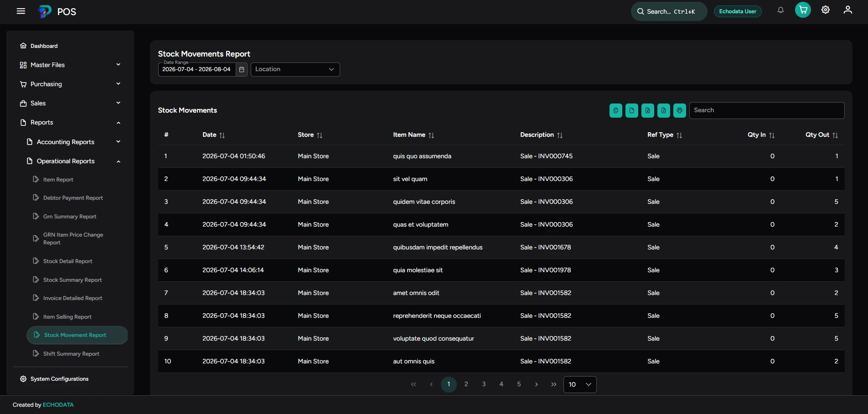The height and width of the screenshot is (414, 868).
Task: Open the rows-per-page dropdown showing 10
Action: coord(580,384)
